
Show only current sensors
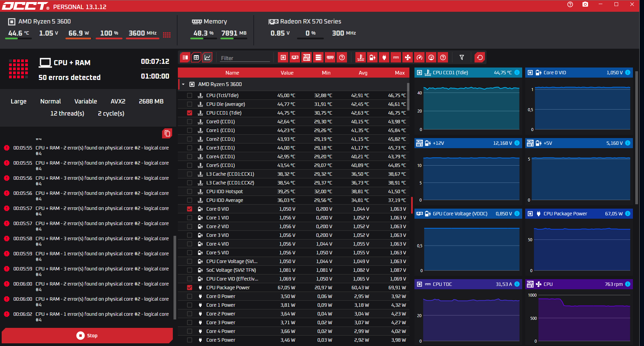pyautogui.click(x=396, y=57)
